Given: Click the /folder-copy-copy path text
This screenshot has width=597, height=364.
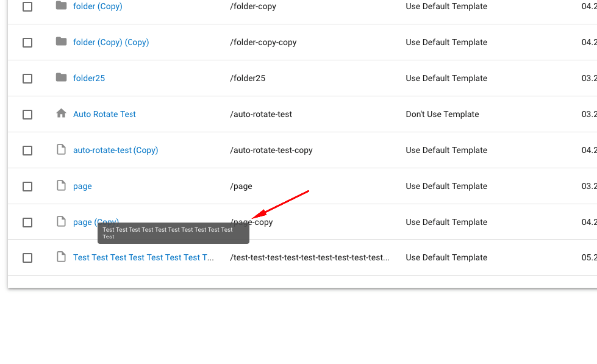Looking at the screenshot, I should (x=263, y=42).
